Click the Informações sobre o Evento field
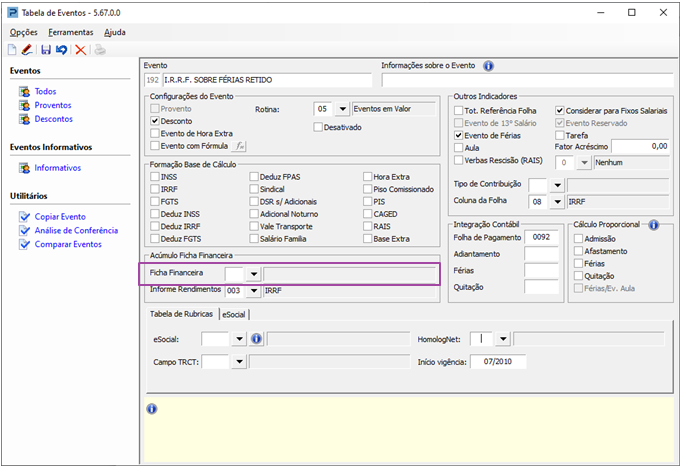Image resolution: width=685 pixels, height=471 pixels. tap(527, 80)
